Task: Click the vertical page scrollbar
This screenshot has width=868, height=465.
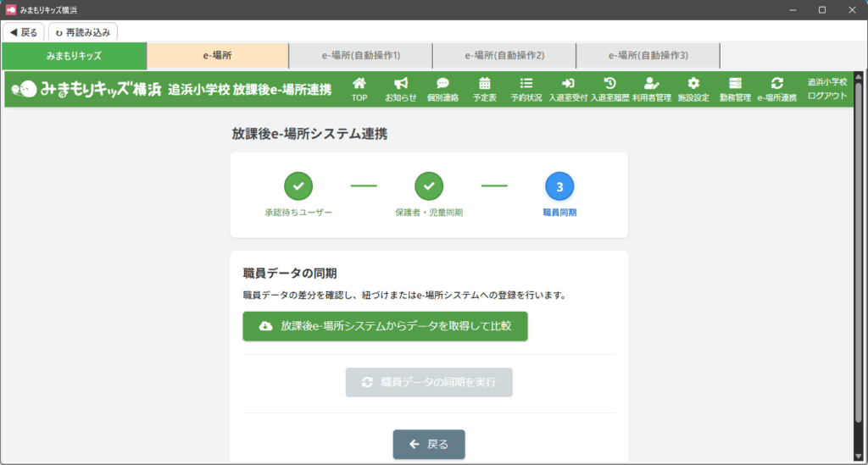Action: click(x=858, y=254)
